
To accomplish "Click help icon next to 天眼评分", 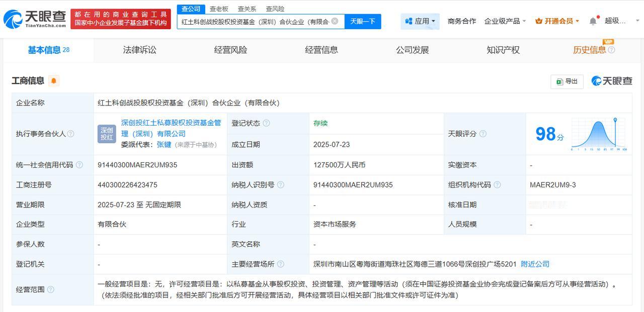I will pyautogui.click(x=483, y=134).
